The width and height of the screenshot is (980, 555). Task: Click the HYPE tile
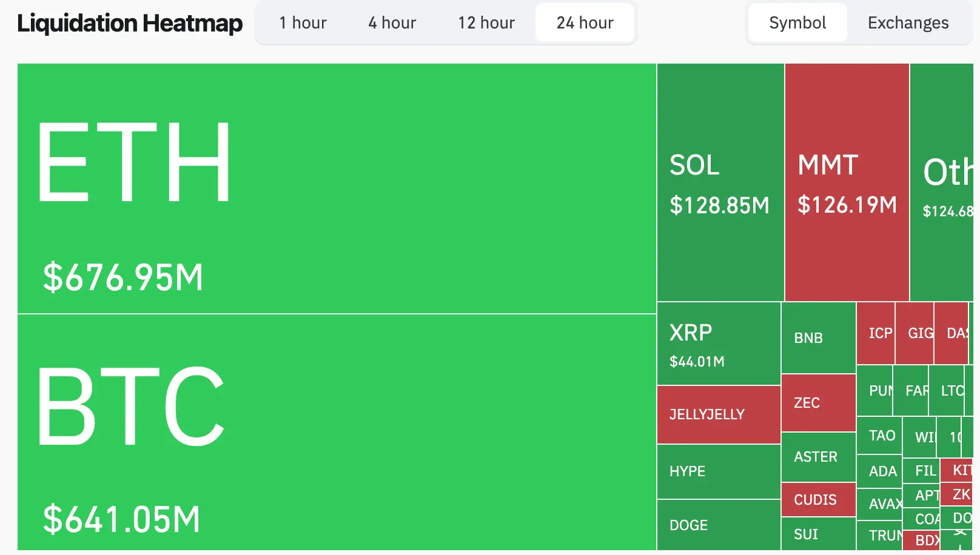[719, 471]
